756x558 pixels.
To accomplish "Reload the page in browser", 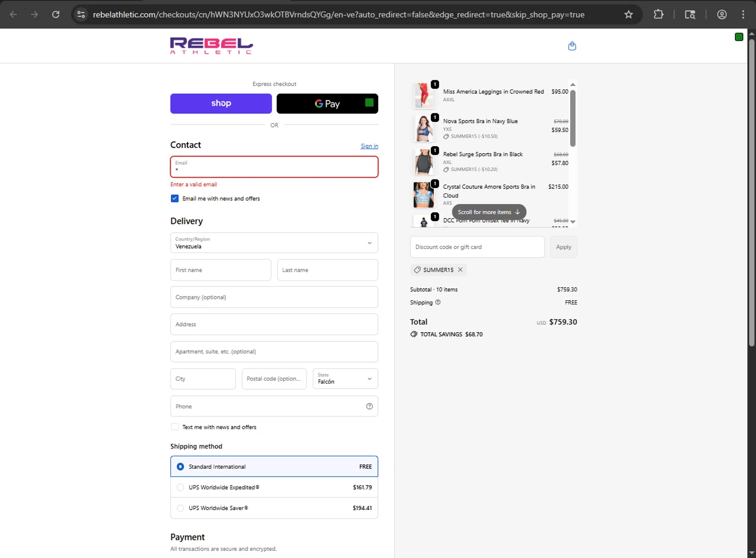I will [56, 15].
